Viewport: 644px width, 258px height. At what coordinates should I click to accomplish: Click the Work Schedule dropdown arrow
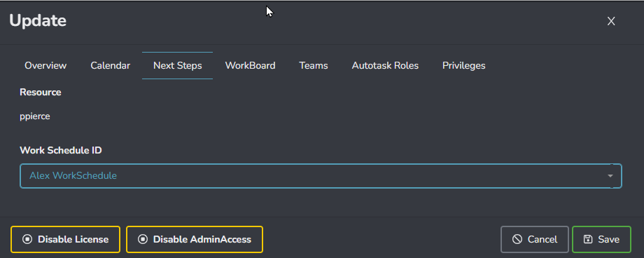[x=610, y=176]
